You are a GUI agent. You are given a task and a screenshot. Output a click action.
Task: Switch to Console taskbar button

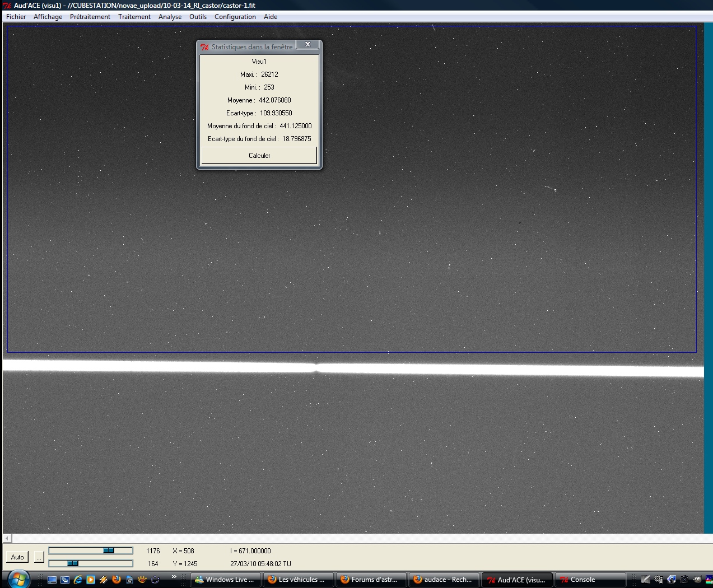point(591,580)
